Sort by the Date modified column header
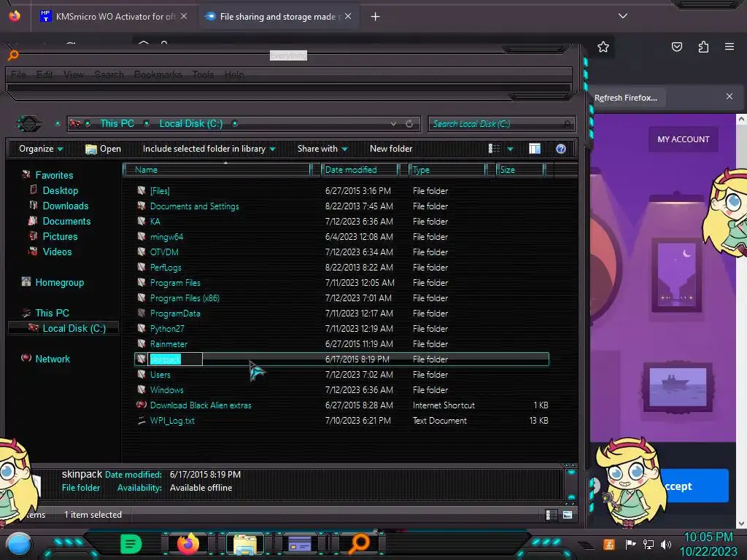The height and width of the screenshot is (560, 747). pos(360,170)
